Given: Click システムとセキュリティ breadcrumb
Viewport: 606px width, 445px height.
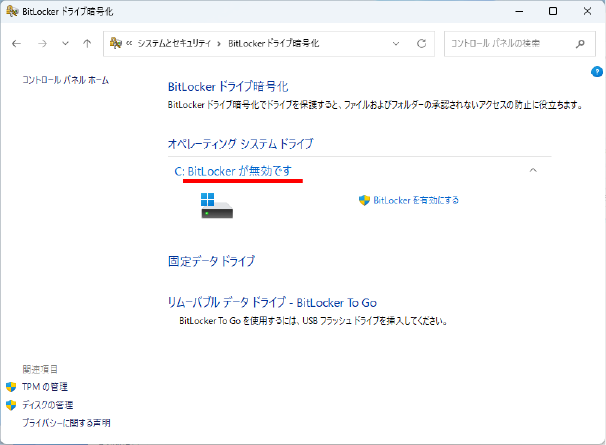Looking at the screenshot, I should [x=174, y=43].
